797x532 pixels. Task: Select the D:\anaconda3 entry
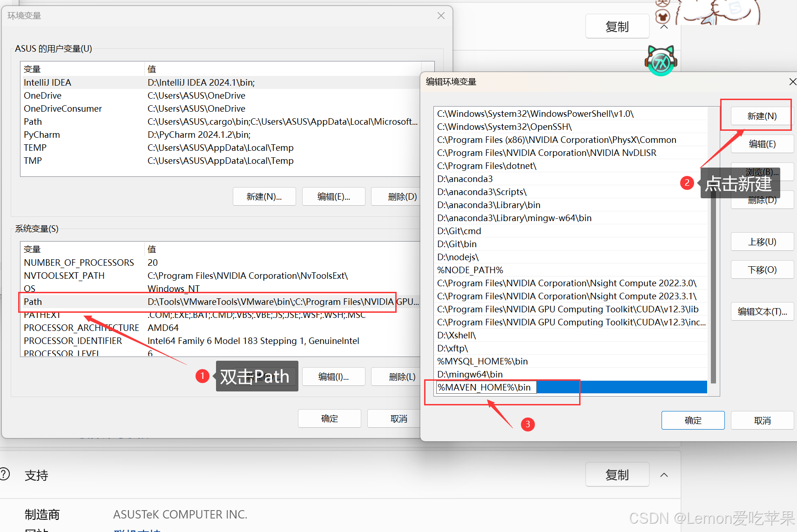571,179
